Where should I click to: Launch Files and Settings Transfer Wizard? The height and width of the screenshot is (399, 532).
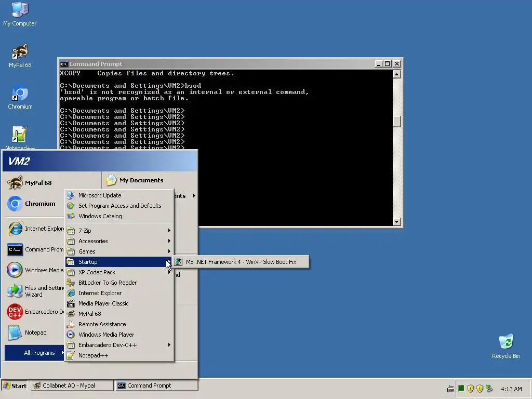pyautogui.click(x=35, y=291)
